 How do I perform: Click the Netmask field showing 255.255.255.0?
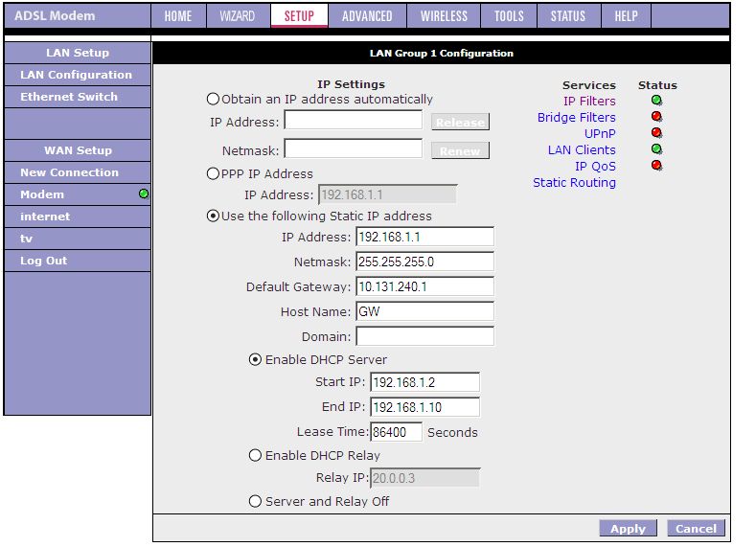pyautogui.click(x=424, y=262)
